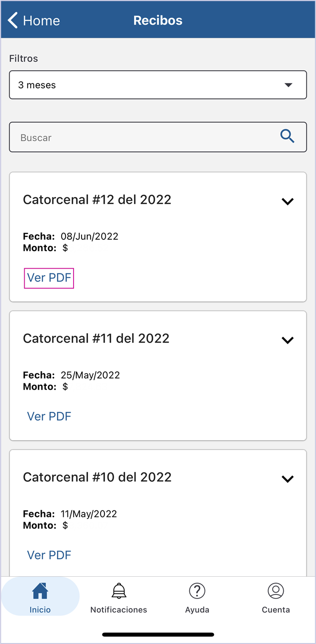The height and width of the screenshot is (644, 316).
Task: Expand Catorcenal #11 del 2022 chevron
Action: click(288, 340)
